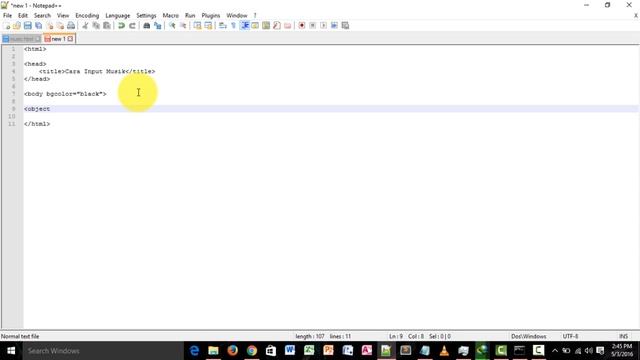Click the Save All toolbar icon

pos(39,26)
